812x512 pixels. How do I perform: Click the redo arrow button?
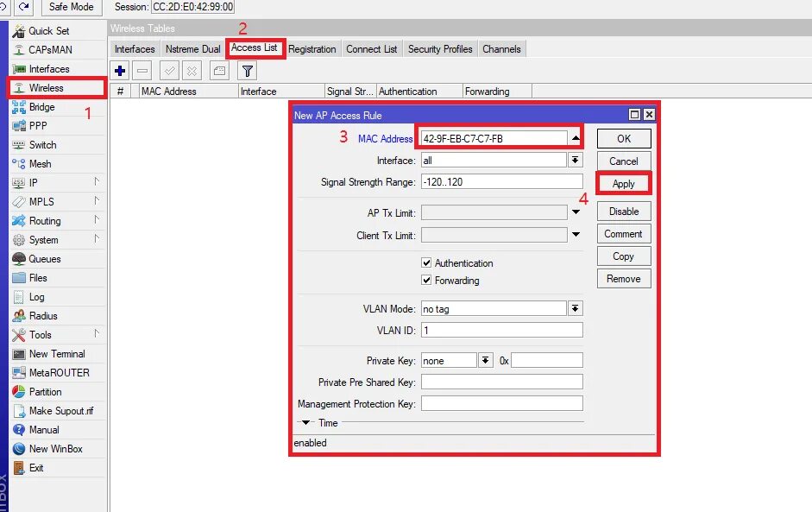(x=24, y=7)
